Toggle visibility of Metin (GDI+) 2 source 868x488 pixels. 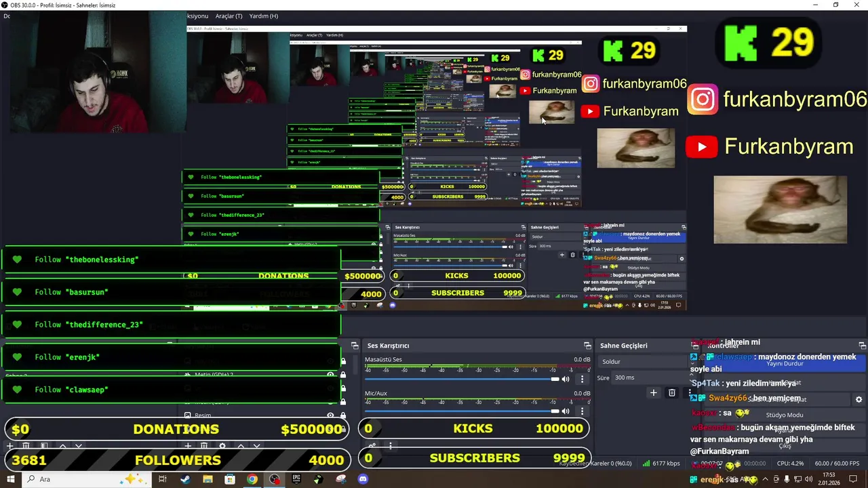[x=331, y=375]
